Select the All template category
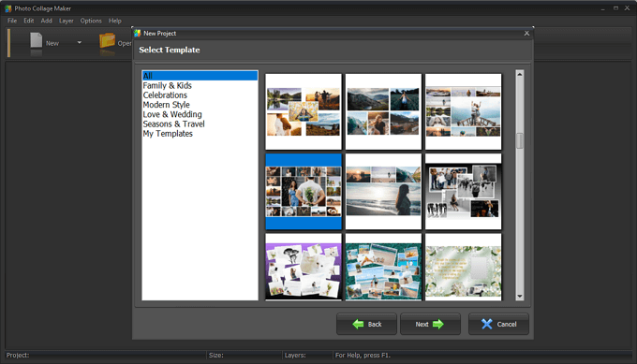This screenshot has width=637, height=364. tap(200, 76)
